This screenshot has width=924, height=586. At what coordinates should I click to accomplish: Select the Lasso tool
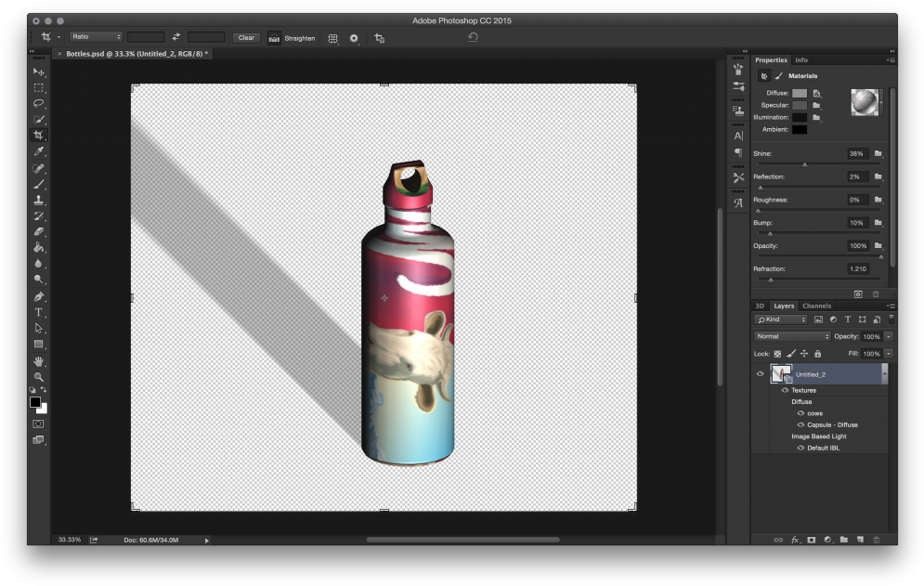(x=38, y=103)
